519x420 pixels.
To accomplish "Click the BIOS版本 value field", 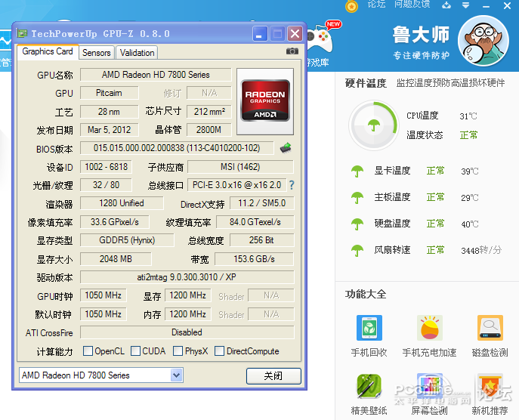I will (177, 148).
